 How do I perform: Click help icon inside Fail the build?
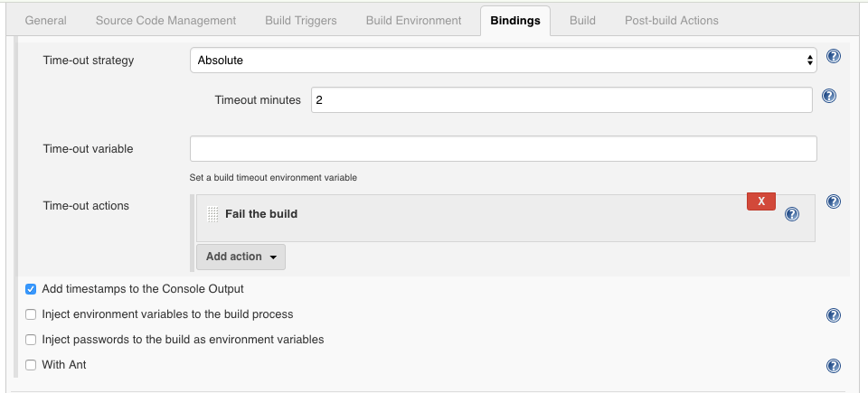coord(792,214)
